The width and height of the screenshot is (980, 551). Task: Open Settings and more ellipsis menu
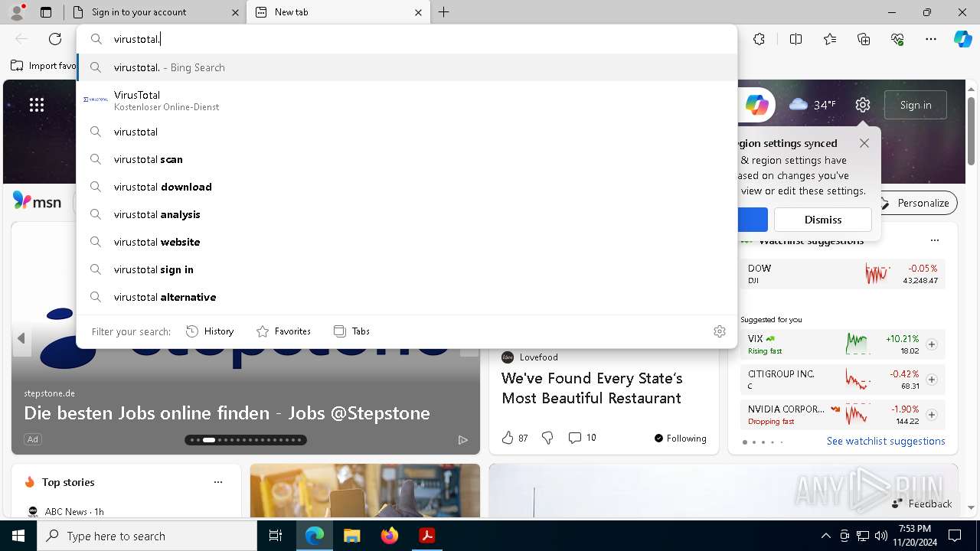point(931,39)
